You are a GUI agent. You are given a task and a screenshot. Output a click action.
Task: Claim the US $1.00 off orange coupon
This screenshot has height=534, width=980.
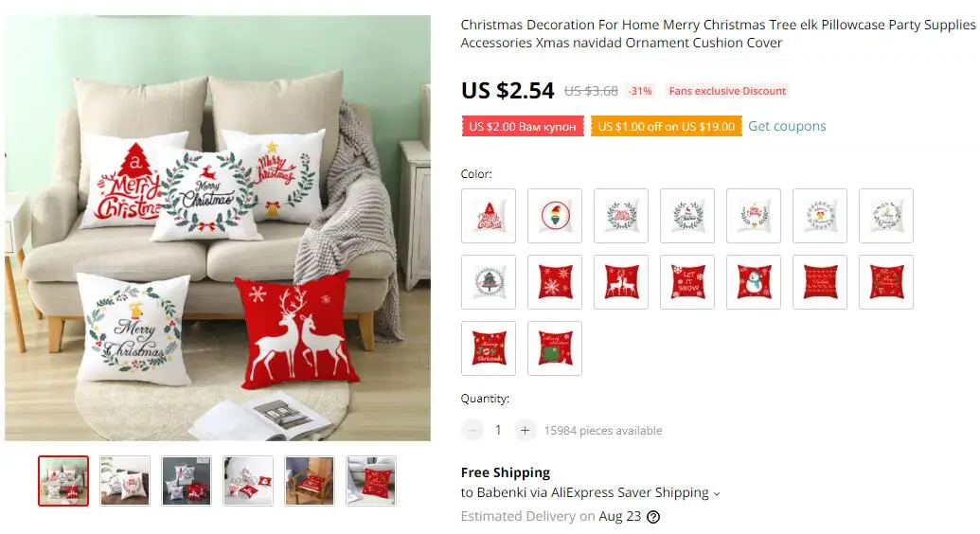click(x=667, y=126)
